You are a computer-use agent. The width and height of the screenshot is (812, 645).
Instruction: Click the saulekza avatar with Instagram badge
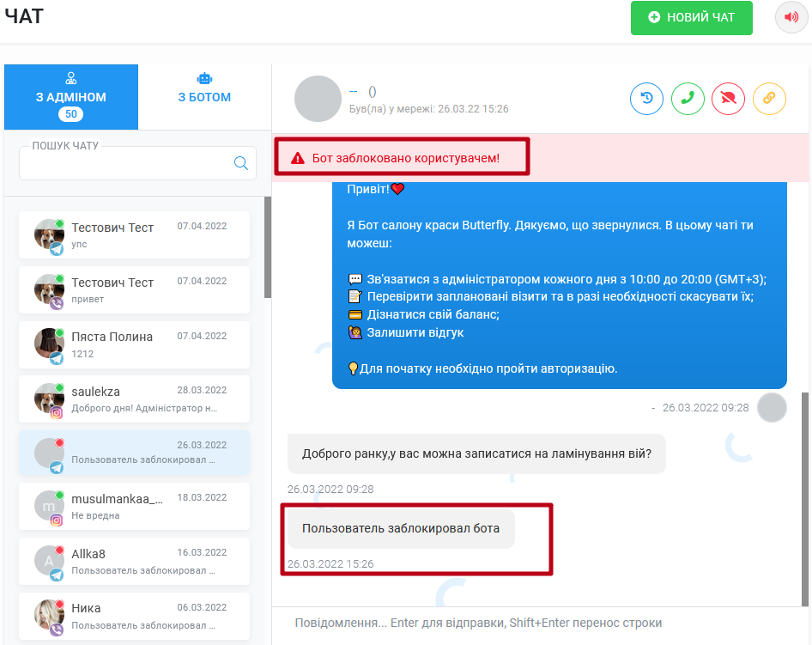point(49,399)
